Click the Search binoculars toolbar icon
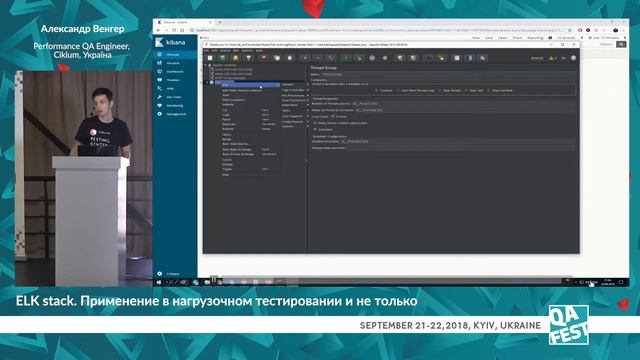640x360 pixels. click(x=428, y=58)
